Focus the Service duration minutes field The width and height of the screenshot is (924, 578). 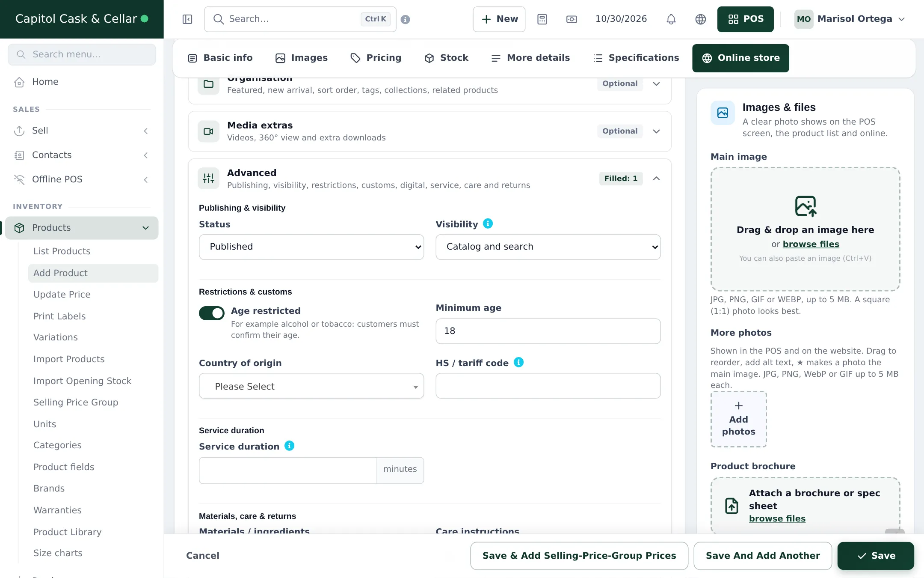(287, 471)
